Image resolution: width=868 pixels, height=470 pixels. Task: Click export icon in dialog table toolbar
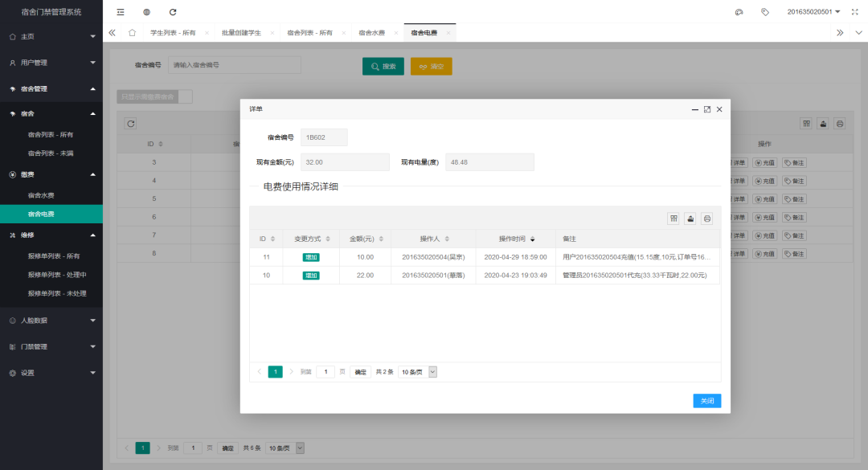point(690,219)
